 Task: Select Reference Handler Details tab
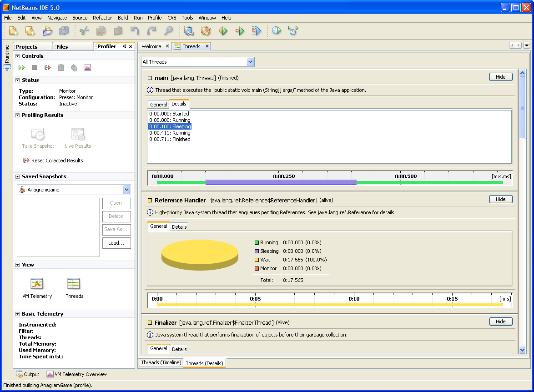tap(179, 227)
